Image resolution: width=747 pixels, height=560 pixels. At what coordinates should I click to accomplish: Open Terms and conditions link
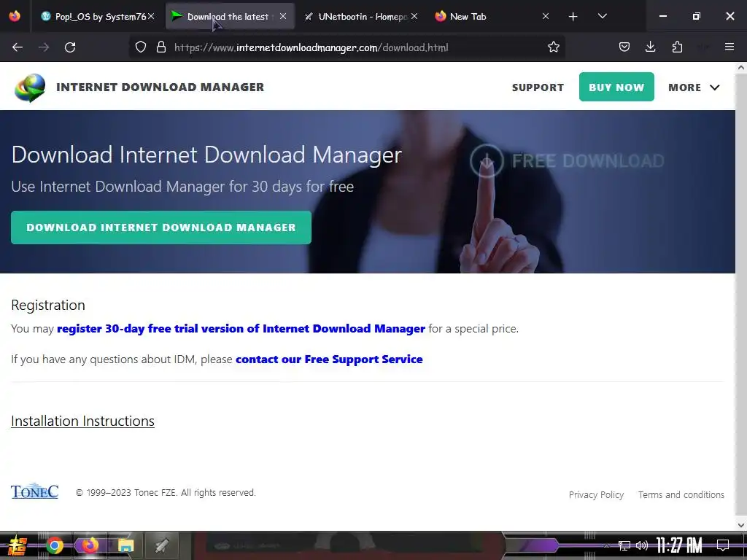(x=681, y=495)
